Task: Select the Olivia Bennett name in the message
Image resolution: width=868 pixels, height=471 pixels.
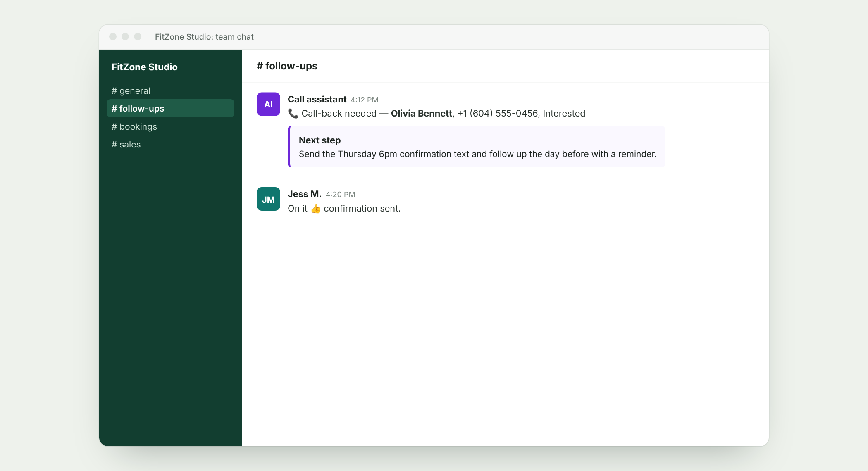Action: click(x=422, y=114)
